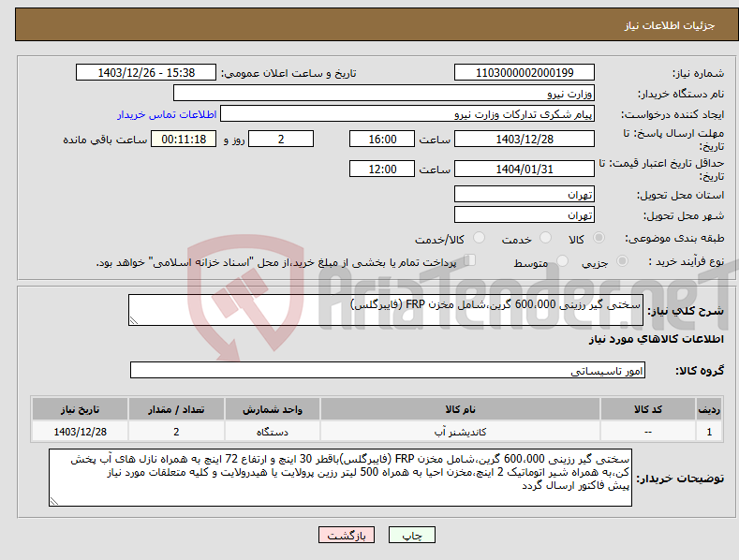
Task: Click the نام کالا column header
Action: 460,409
